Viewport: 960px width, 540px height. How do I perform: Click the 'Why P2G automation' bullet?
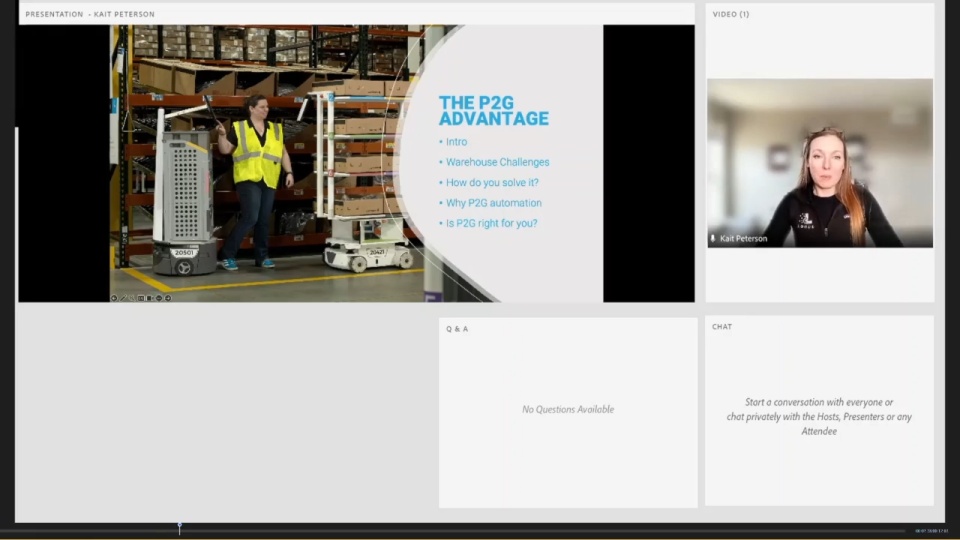(x=493, y=203)
